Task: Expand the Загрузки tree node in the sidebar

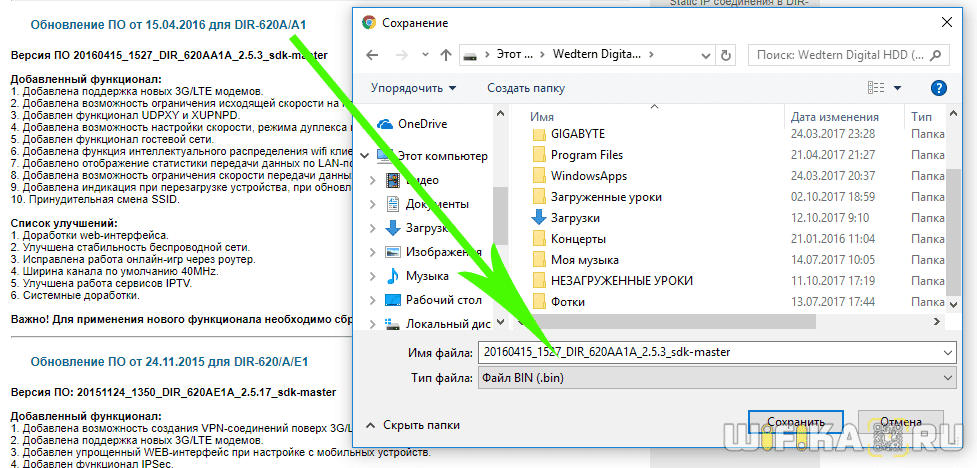Action: point(373,228)
